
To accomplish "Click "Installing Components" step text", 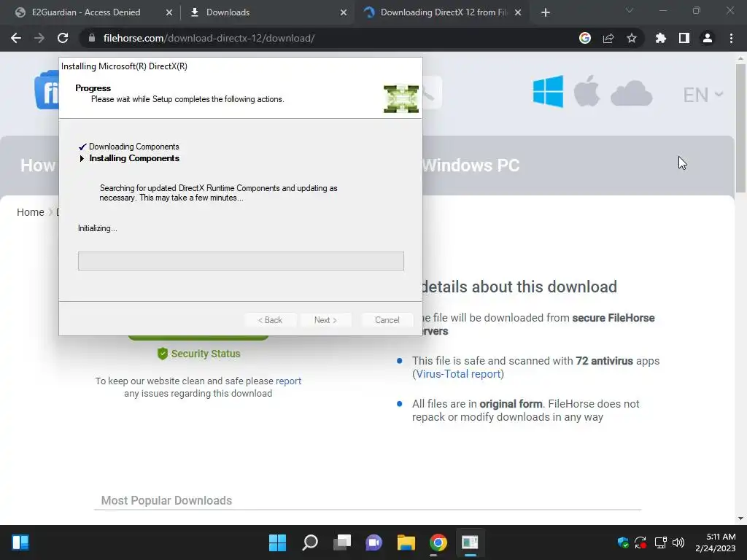I will 134,158.
